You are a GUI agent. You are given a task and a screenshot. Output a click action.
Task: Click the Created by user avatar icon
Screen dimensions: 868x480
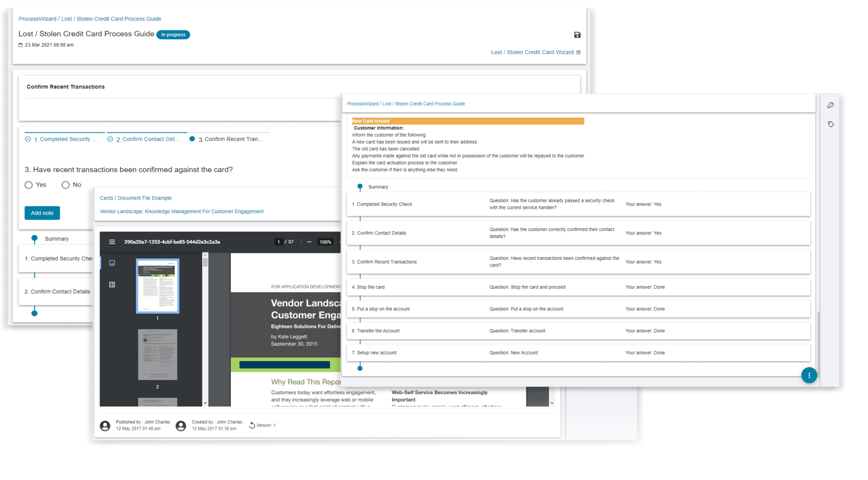[x=181, y=426]
